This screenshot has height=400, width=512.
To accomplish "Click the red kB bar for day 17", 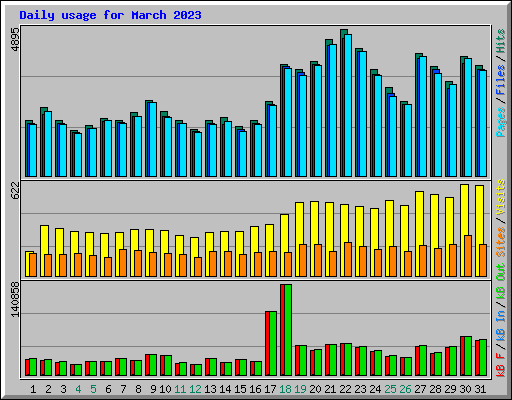I will pyautogui.click(x=268, y=343).
